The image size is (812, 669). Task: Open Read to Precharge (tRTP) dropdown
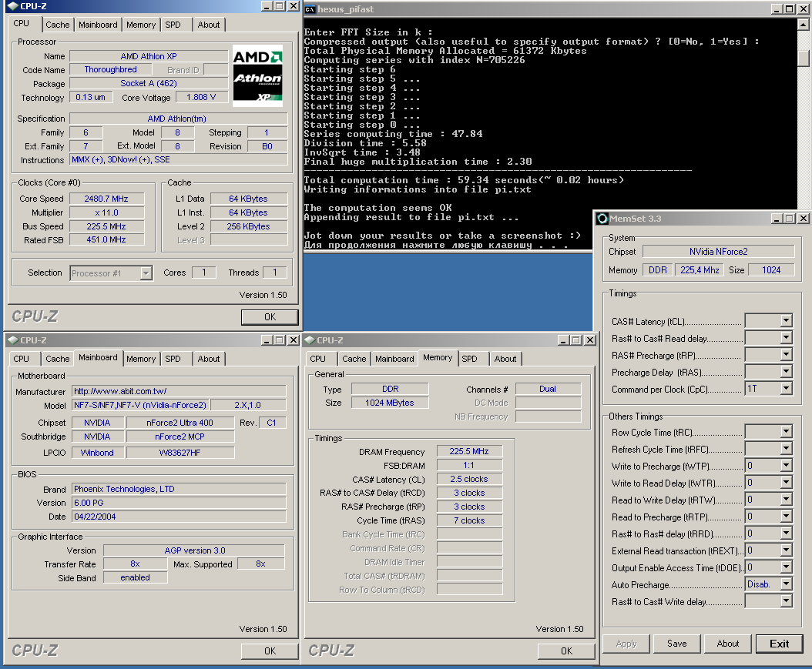[786, 517]
